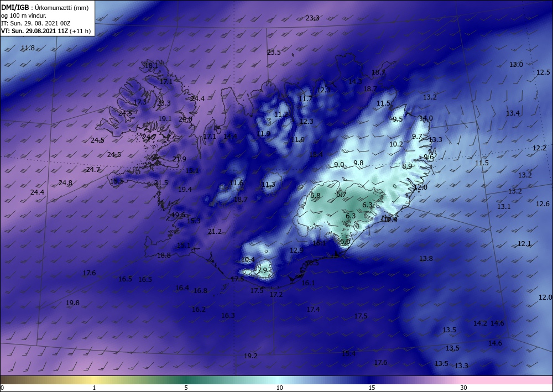Click the 14.2 value label
The image size is (553, 392).
tap(480, 323)
